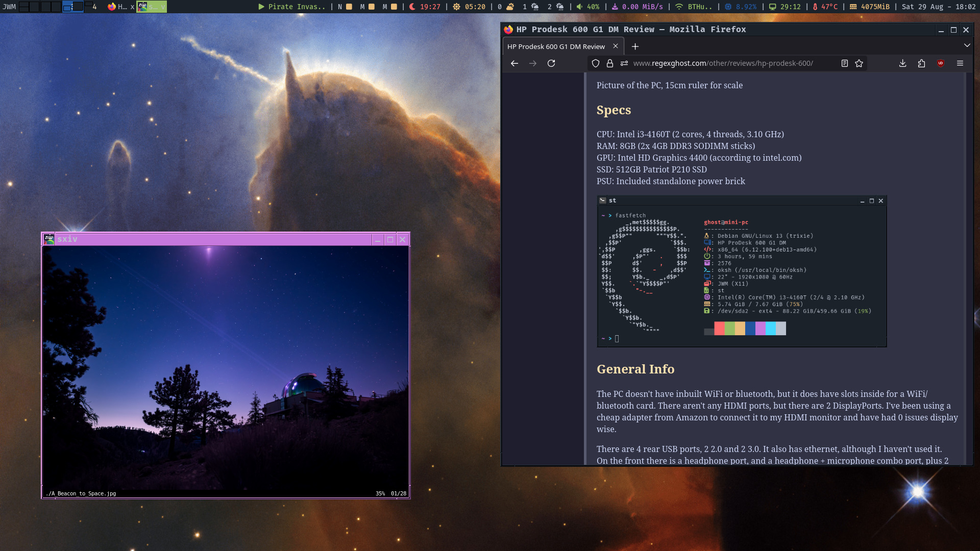Click the CPU: Intel i3-4160T spec line
980x551 pixels.
point(690,134)
